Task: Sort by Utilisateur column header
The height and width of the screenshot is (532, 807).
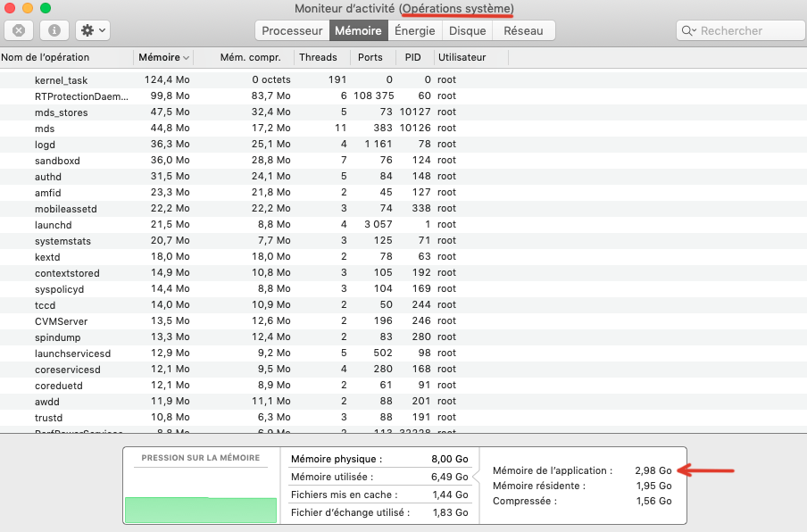Action: pos(470,57)
